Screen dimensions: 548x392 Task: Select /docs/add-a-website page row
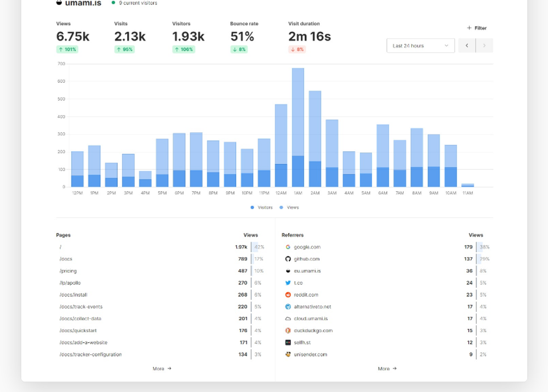162,342
